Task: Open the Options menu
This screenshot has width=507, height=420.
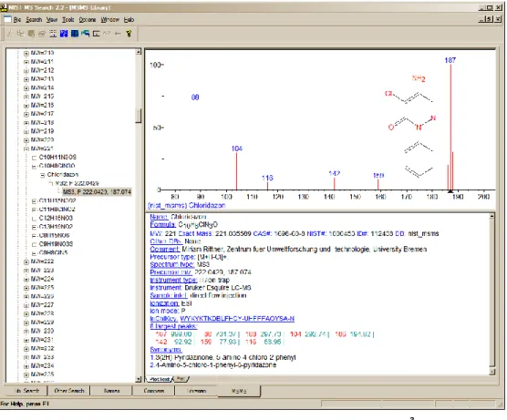Action: tap(88, 20)
